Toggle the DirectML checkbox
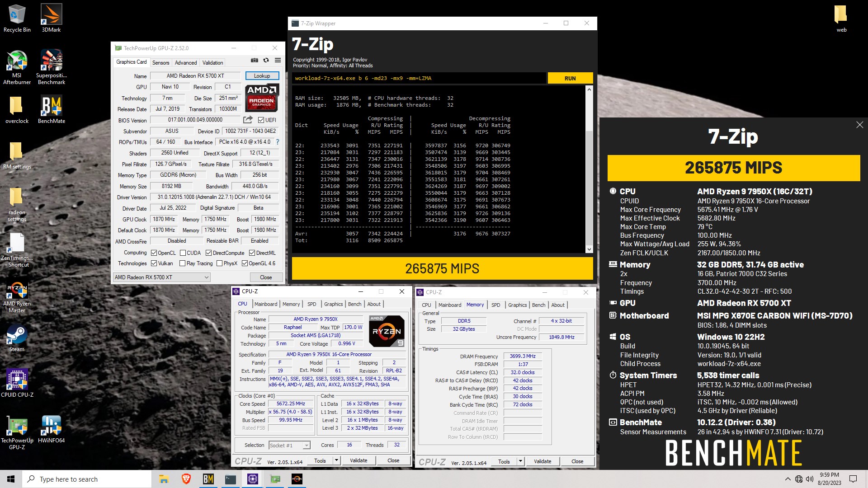Screen dimensions: 868x488 tap(252, 253)
